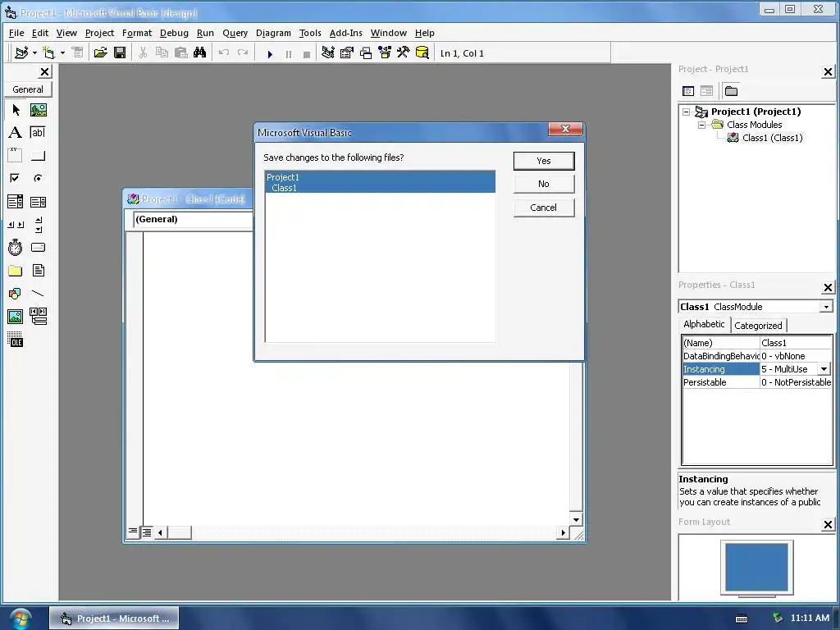Click the Windows Start orb

coord(21,619)
